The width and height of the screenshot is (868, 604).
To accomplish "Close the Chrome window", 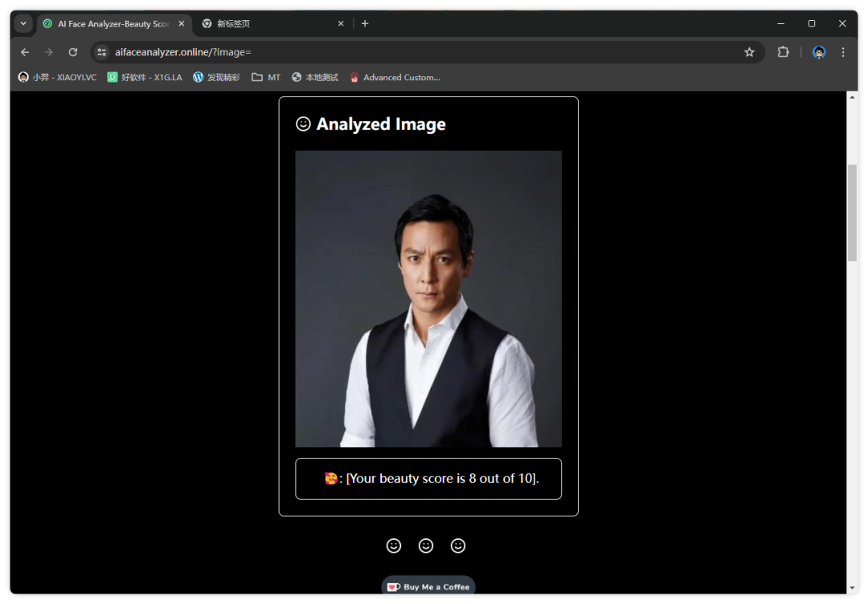I will [x=842, y=24].
